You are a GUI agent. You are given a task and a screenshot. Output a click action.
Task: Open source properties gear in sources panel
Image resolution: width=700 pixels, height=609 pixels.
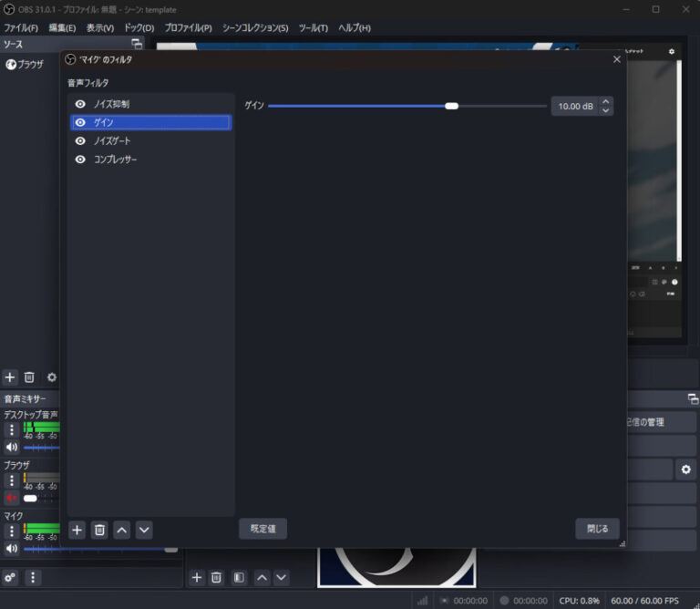coord(52,377)
